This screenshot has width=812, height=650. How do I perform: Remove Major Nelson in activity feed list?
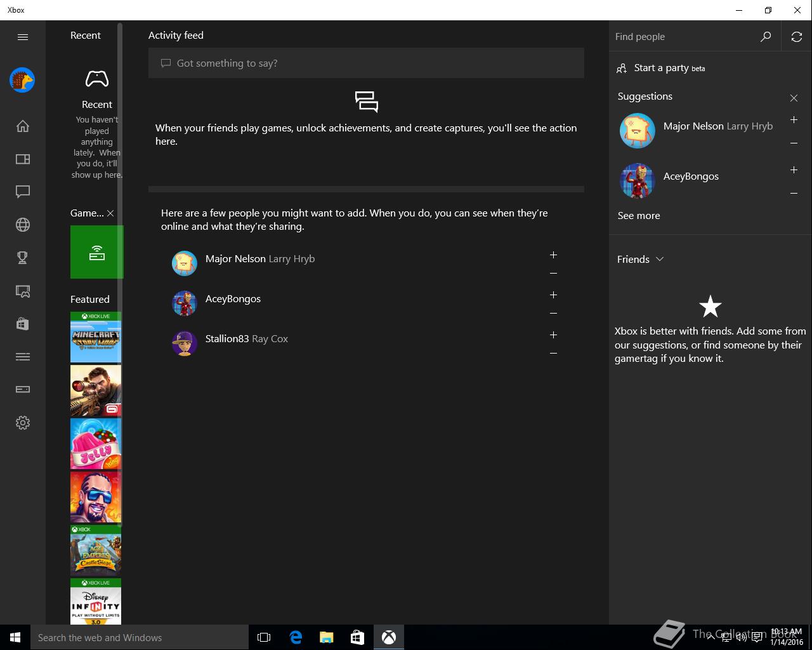pyautogui.click(x=553, y=274)
